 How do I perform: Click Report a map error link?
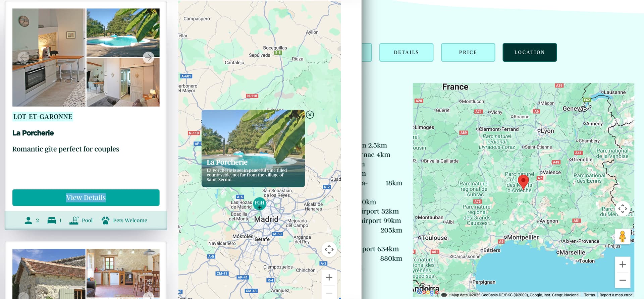click(615, 295)
